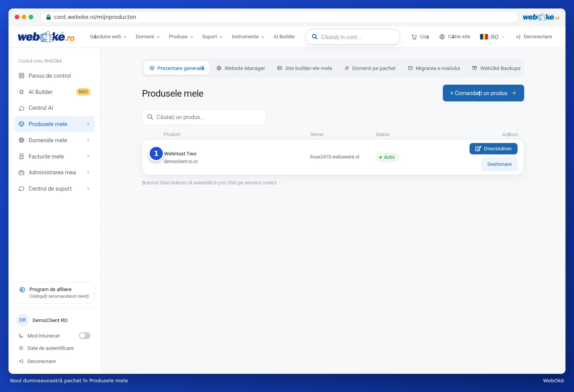Click Comandați un produs button
Image resolution: width=574 pixels, height=392 pixels.
[483, 93]
